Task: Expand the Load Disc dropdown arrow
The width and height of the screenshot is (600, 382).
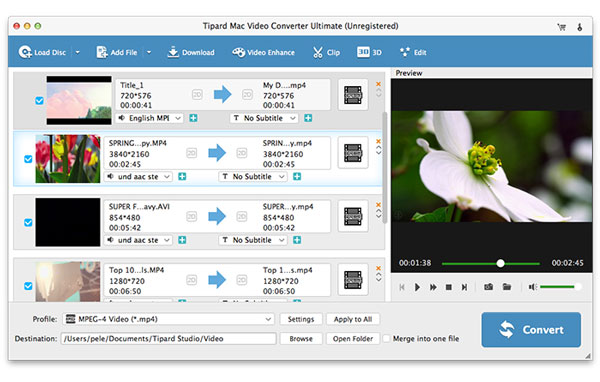Action: point(77,52)
